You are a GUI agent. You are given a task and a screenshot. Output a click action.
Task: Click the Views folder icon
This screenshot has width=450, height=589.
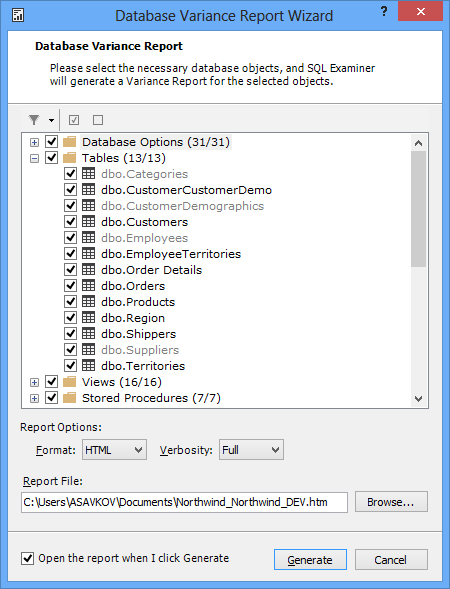coord(70,382)
